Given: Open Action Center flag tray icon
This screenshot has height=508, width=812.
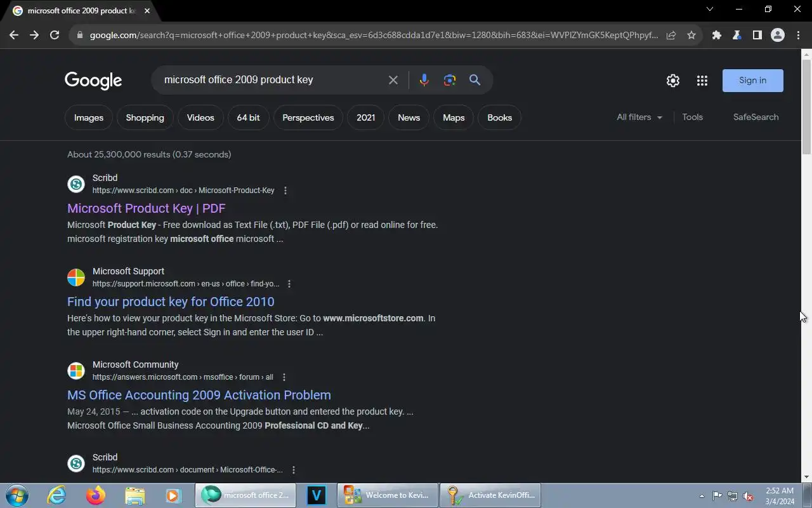Looking at the screenshot, I should tap(717, 496).
